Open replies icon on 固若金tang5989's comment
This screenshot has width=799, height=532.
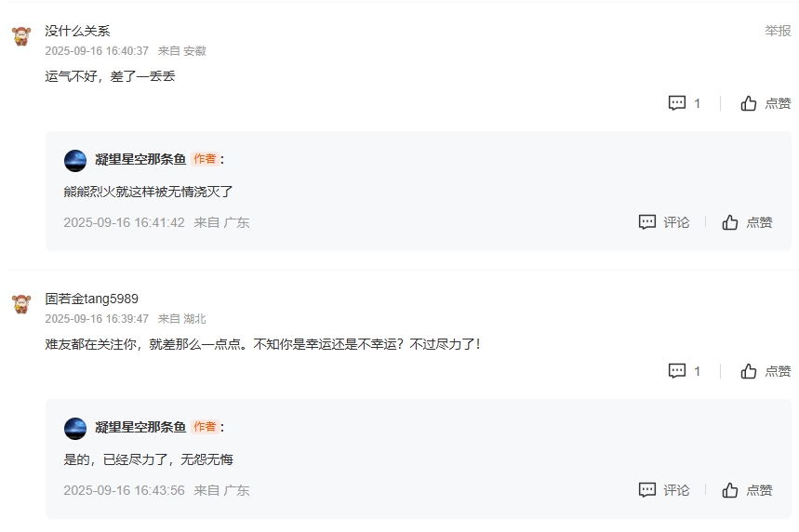(677, 371)
